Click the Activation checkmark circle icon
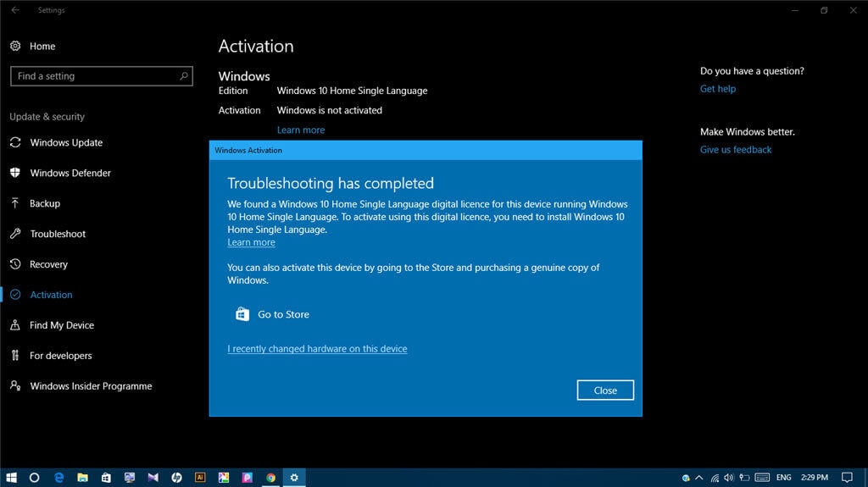 [x=15, y=295]
